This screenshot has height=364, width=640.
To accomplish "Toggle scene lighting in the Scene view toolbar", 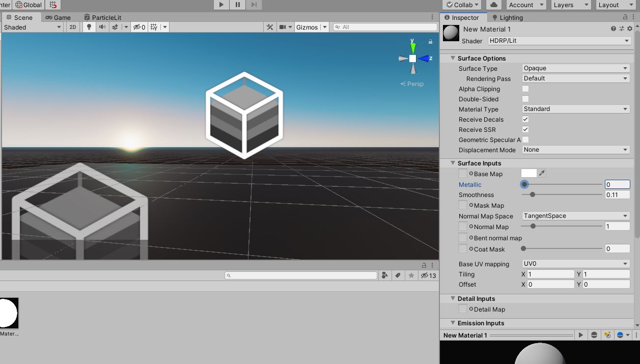I will [89, 27].
